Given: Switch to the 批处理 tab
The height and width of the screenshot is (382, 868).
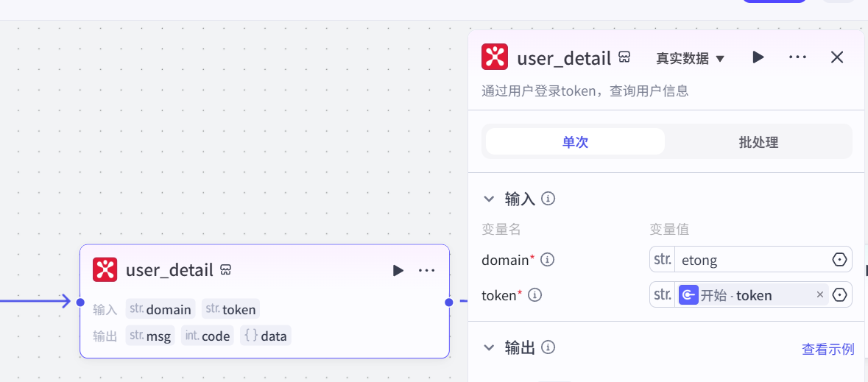Looking at the screenshot, I should click(758, 142).
